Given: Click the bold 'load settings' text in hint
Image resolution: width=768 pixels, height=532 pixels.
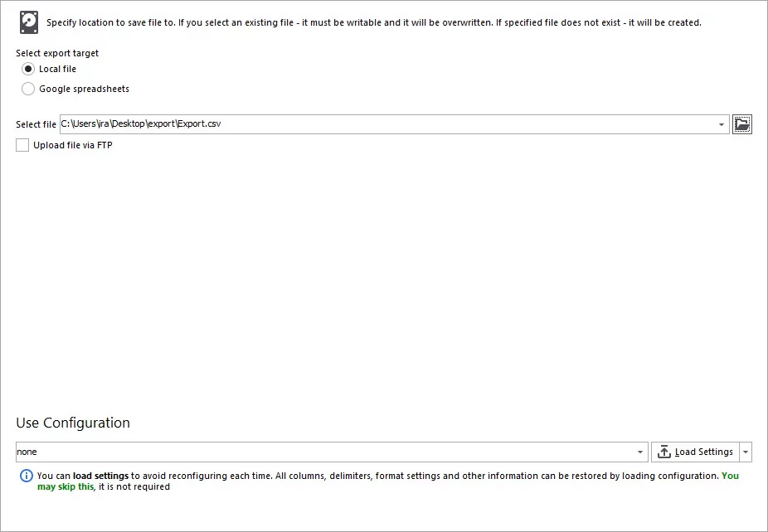Looking at the screenshot, I should [x=100, y=476].
